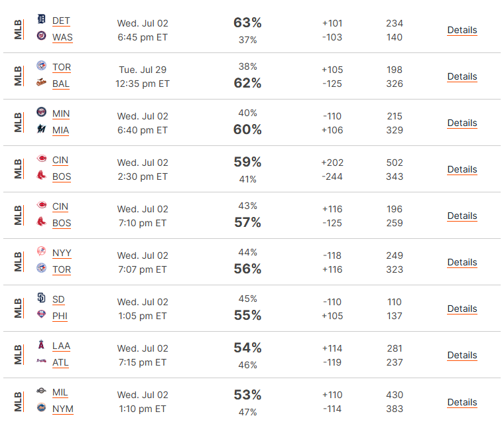Screen dimensions: 504x422
Task: Click the Detroit Tigers team logo
Action: pyautogui.click(x=42, y=19)
